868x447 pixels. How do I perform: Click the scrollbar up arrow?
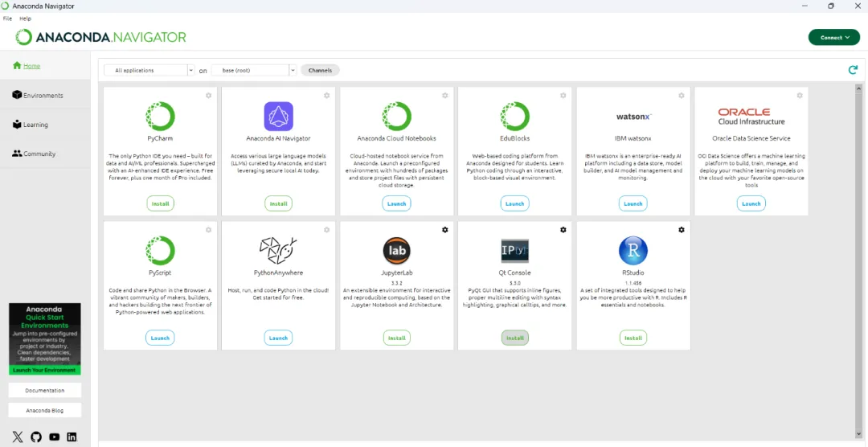pos(858,88)
